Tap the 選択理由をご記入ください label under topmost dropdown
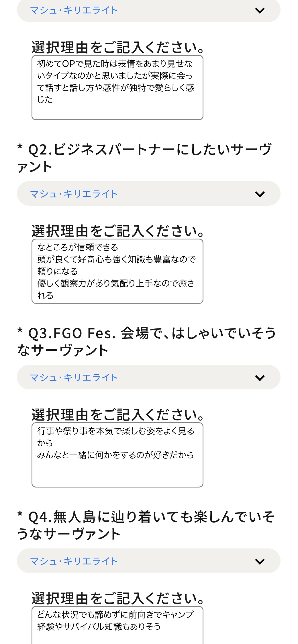This screenshot has width=298, height=644. pyautogui.click(x=117, y=47)
